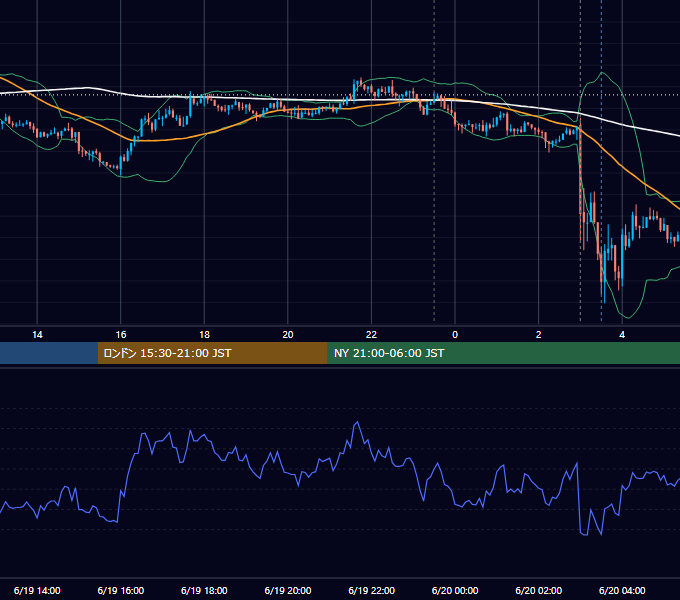The height and width of the screenshot is (600, 680).
Task: Click the hour label 16 on price chart axis
Action: [x=121, y=335]
